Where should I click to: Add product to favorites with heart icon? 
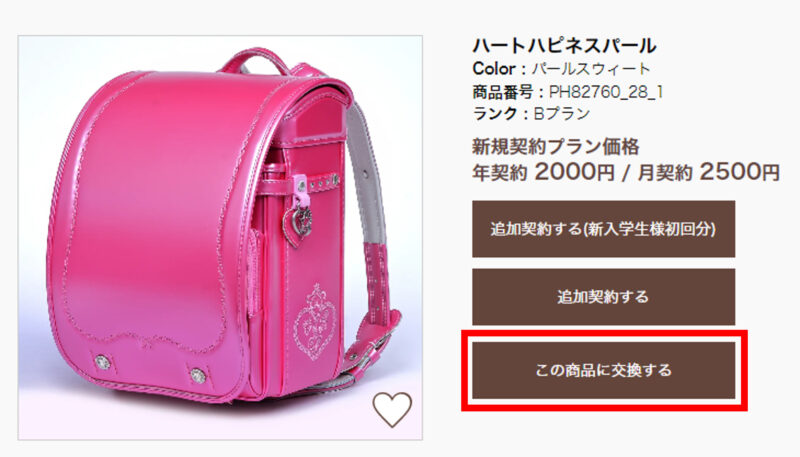click(392, 409)
